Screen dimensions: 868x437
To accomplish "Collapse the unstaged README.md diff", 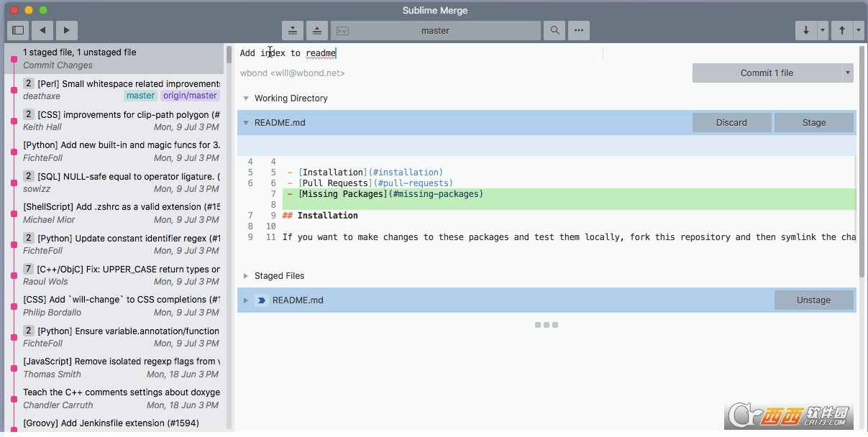I will pos(246,123).
